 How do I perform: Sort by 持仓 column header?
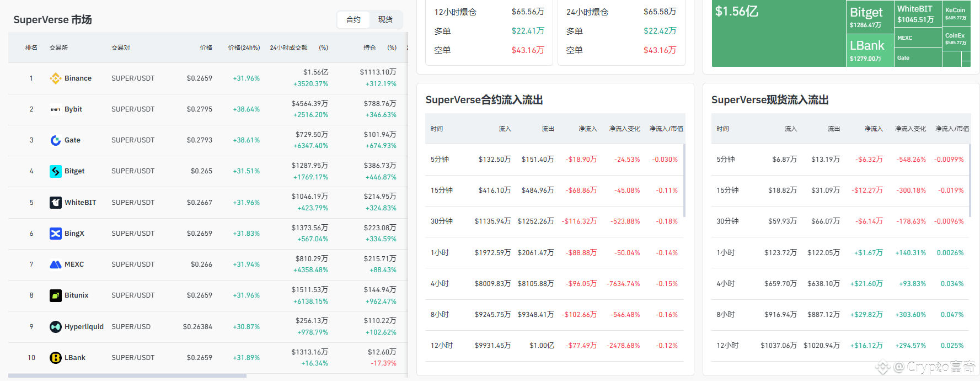369,47
